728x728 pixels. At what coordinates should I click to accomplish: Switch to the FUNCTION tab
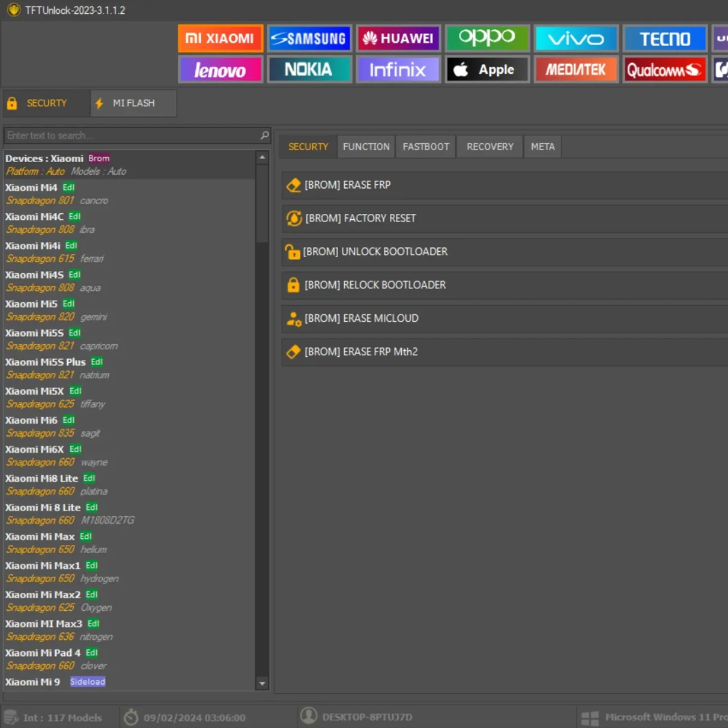[x=366, y=147]
